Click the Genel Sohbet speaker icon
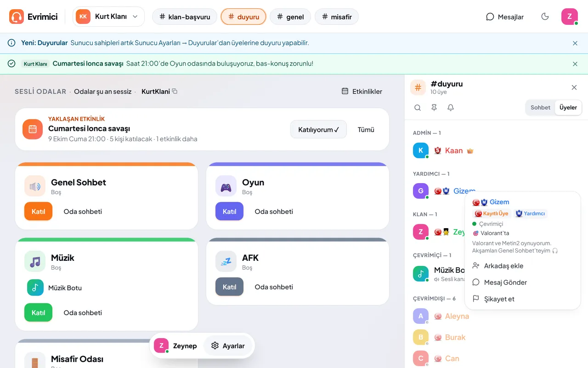Screen dimensions: 588x368 pyautogui.click(x=35, y=186)
